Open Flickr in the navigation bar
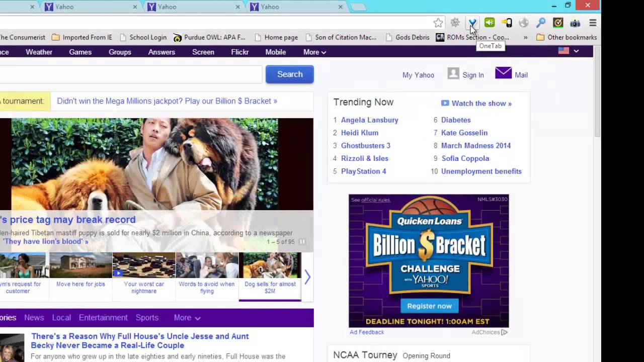This screenshot has width=644, height=362. pos(239,52)
